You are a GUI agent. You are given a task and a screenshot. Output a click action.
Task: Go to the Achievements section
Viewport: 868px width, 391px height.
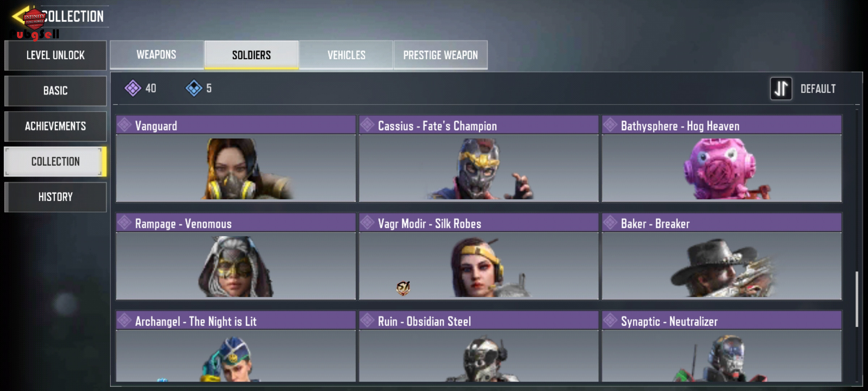point(55,126)
